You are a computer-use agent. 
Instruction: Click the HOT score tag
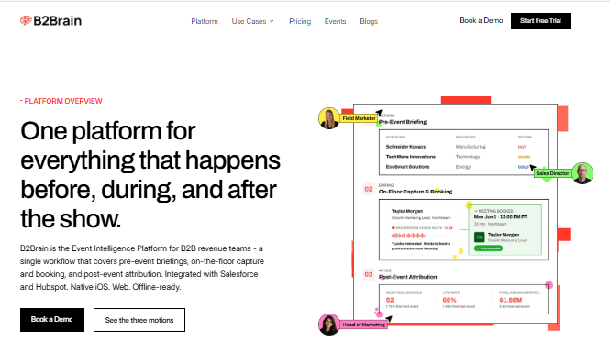click(x=522, y=147)
